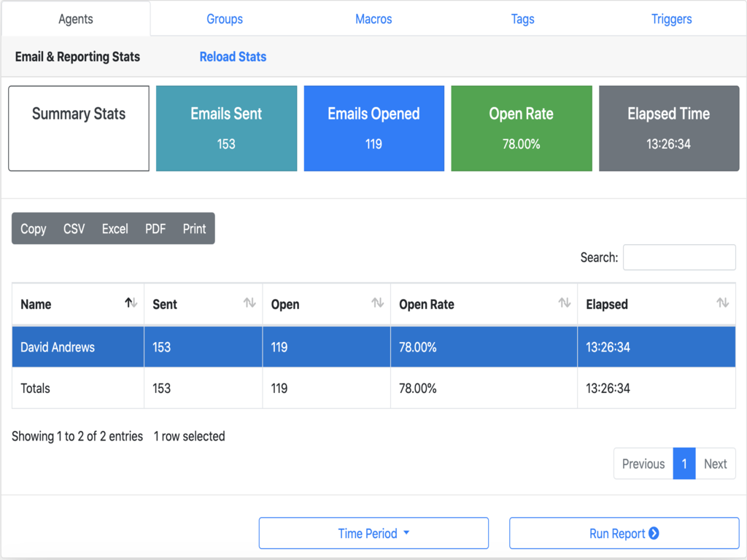Viewport: 747px width, 560px height.
Task: Reload stats using the Reload Stats link
Action: pos(233,56)
